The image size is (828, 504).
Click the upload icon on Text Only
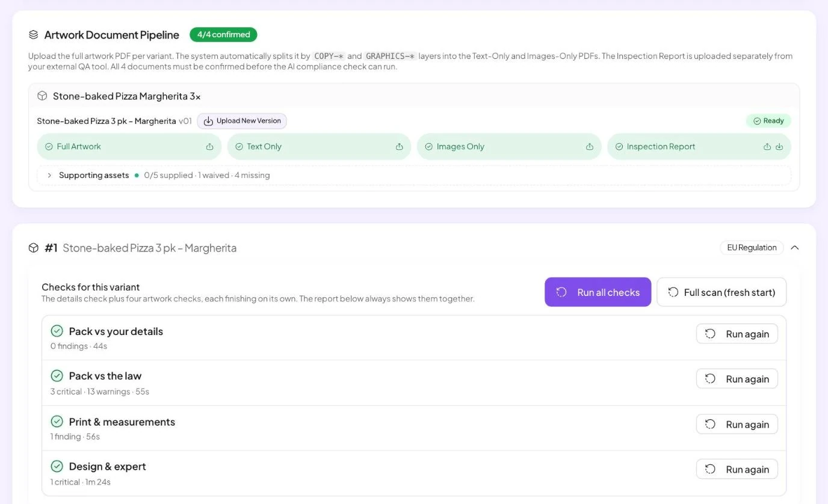point(399,147)
